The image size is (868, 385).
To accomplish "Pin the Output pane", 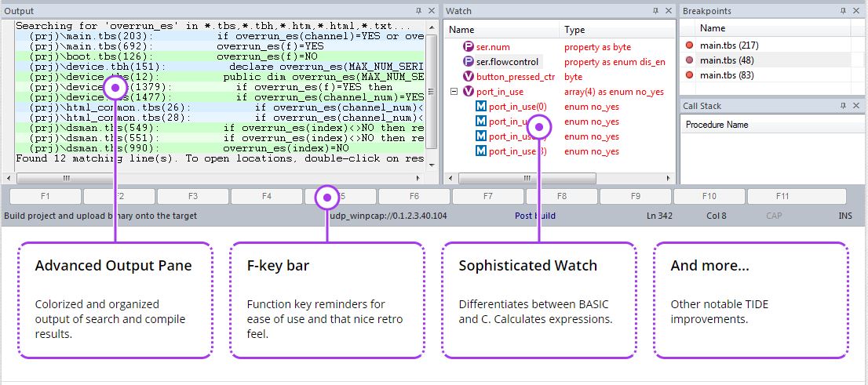I will click(x=418, y=11).
